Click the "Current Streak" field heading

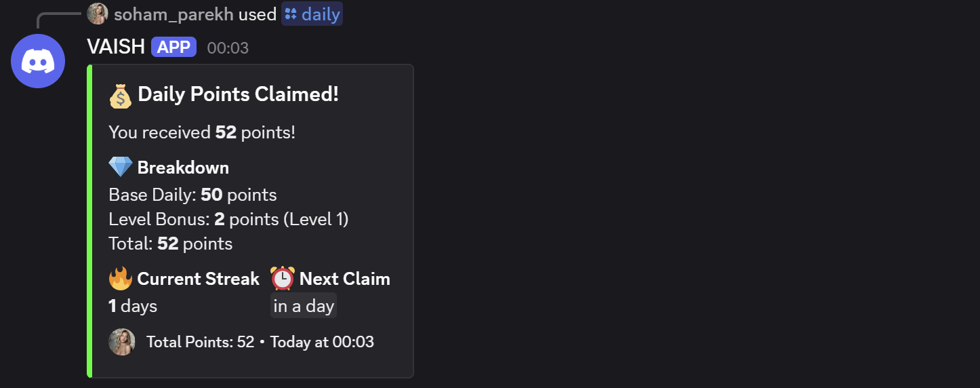click(x=198, y=279)
